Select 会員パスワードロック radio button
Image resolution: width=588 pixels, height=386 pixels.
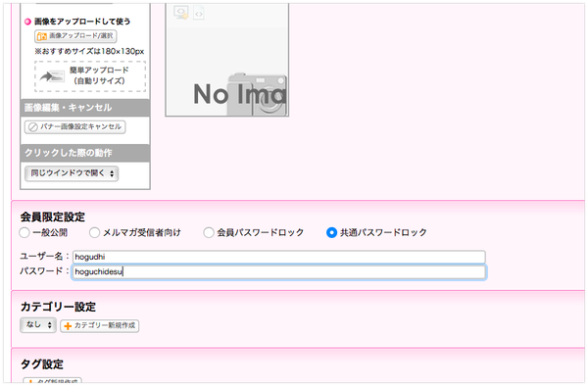pyautogui.click(x=209, y=233)
